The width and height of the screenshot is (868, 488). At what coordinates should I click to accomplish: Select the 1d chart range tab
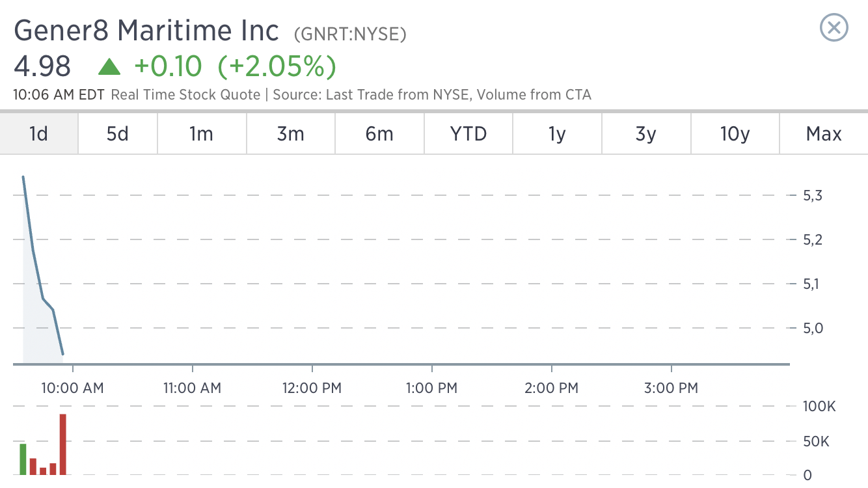[x=39, y=134]
